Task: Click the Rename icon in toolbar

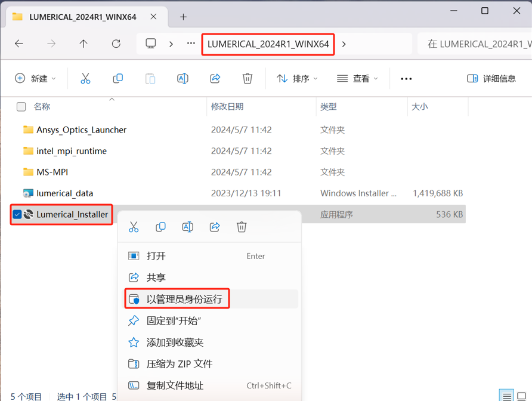Action: point(183,78)
